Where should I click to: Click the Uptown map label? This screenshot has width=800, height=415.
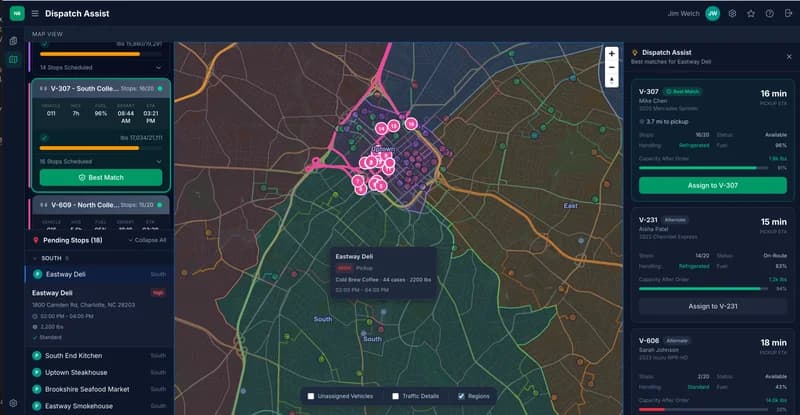[x=383, y=149]
